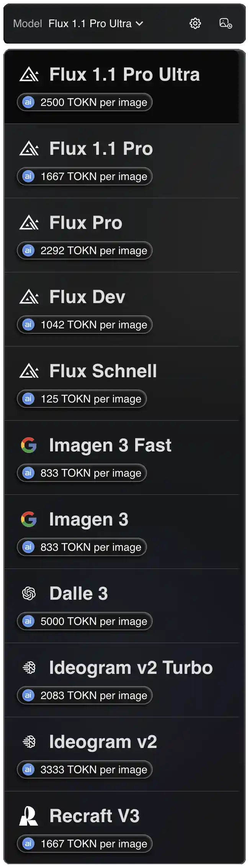The image size is (250, 868).
Task: Click the Recraft logo next to Recraft V3
Action: pos(28,815)
